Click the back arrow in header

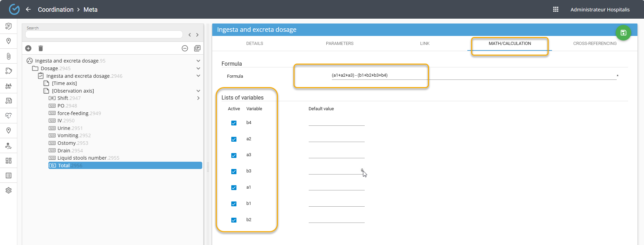28,9
